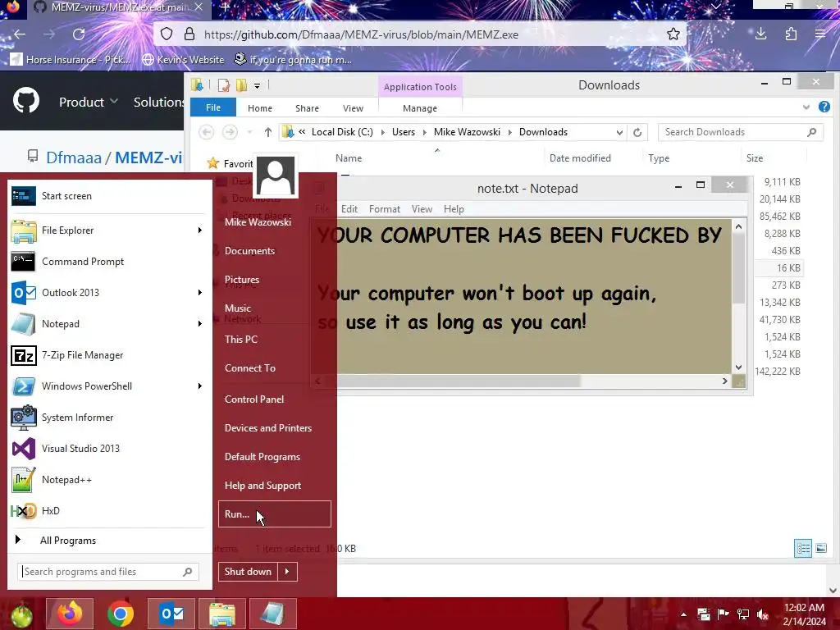
Task: Click Run... in start menu
Action: click(274, 514)
